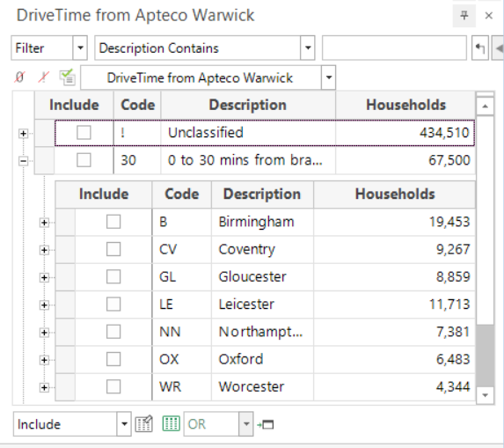Click the filter text input box

[x=394, y=48]
